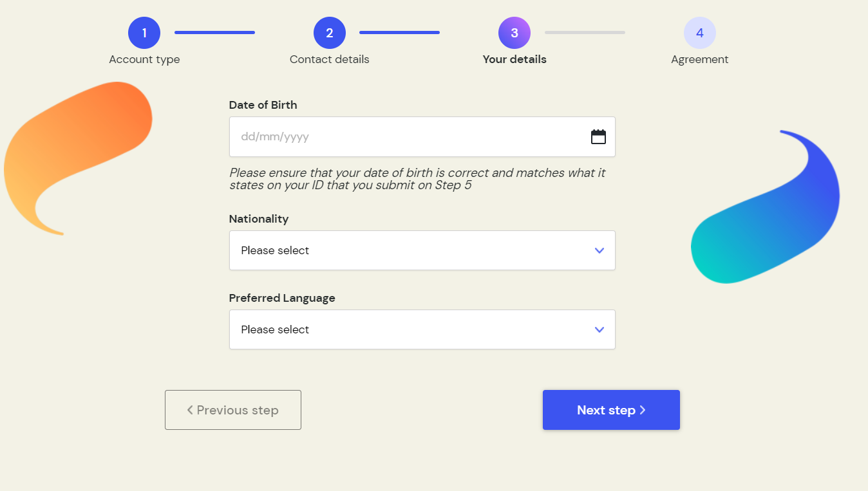Click the light step 4 circle
This screenshot has height=491, width=868.
point(700,33)
